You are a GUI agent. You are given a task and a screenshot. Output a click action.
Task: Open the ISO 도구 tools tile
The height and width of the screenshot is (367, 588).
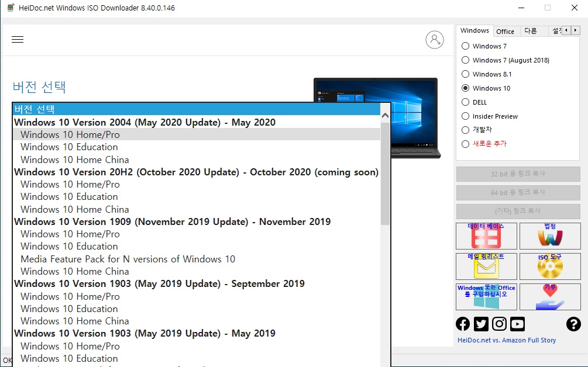[550, 266]
